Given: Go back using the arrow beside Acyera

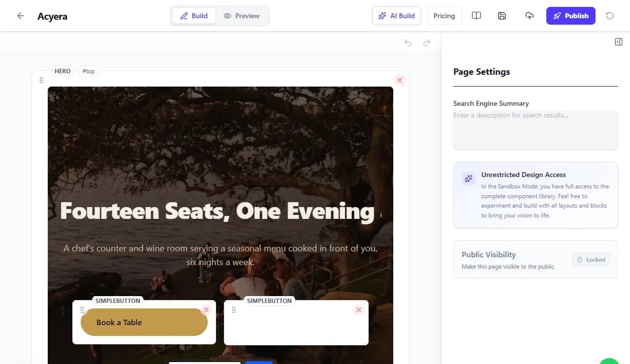Looking at the screenshot, I should [21, 16].
